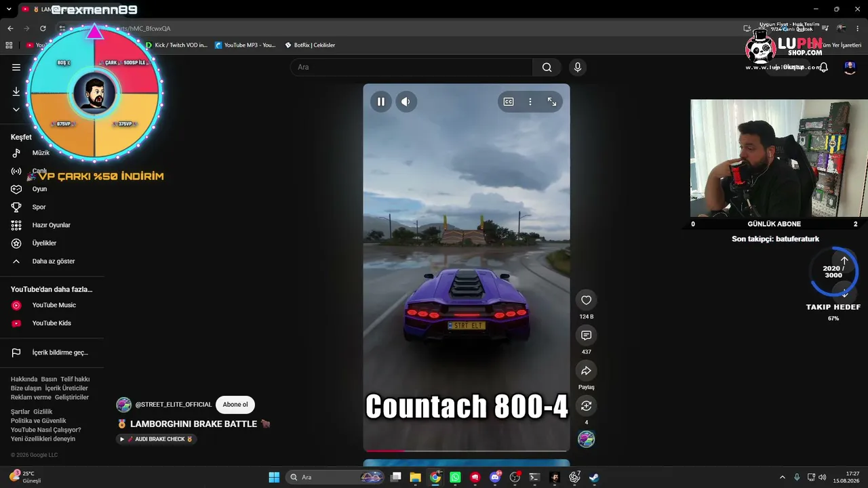Open the browser tab search chevron
Viewport: 868px width, 488px height.
[9, 9]
